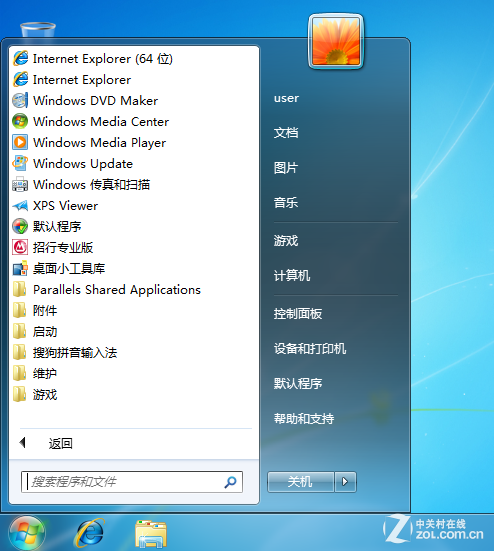The height and width of the screenshot is (551, 494).
Task: Click the user account flower picture
Action: [336, 41]
